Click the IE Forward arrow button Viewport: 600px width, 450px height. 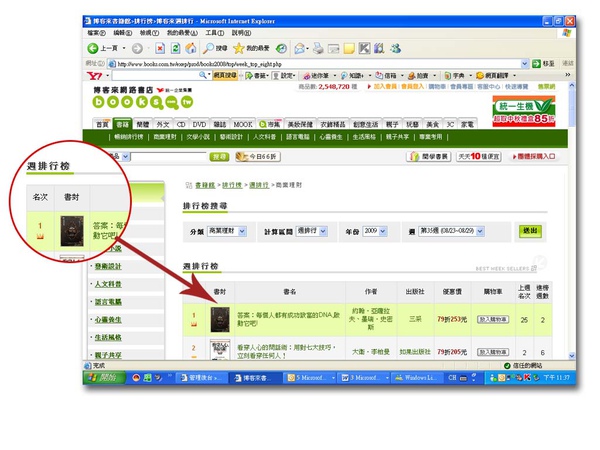tap(137, 48)
